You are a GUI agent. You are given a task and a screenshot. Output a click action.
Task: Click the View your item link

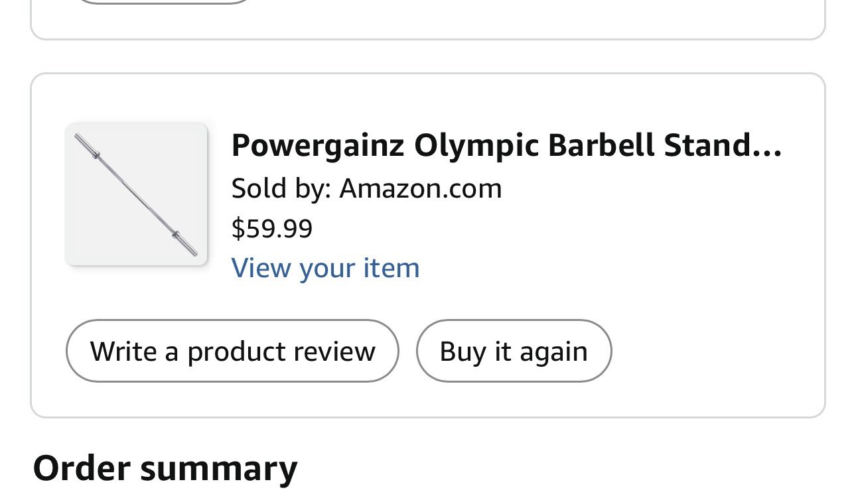(325, 268)
